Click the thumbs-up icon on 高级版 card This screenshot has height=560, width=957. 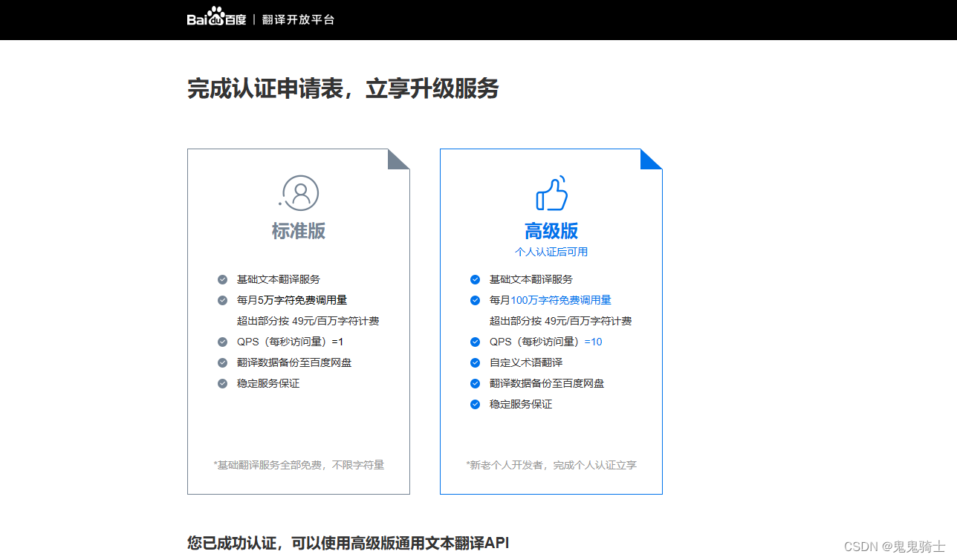point(552,193)
